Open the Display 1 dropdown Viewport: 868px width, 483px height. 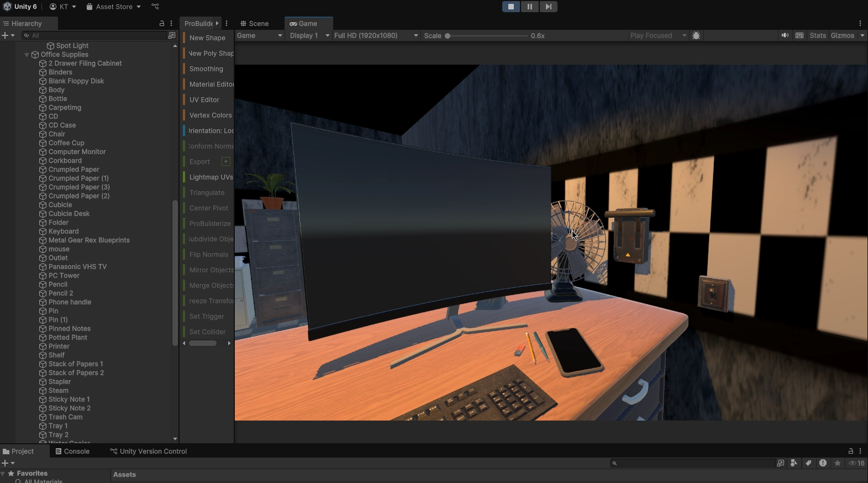coord(309,35)
